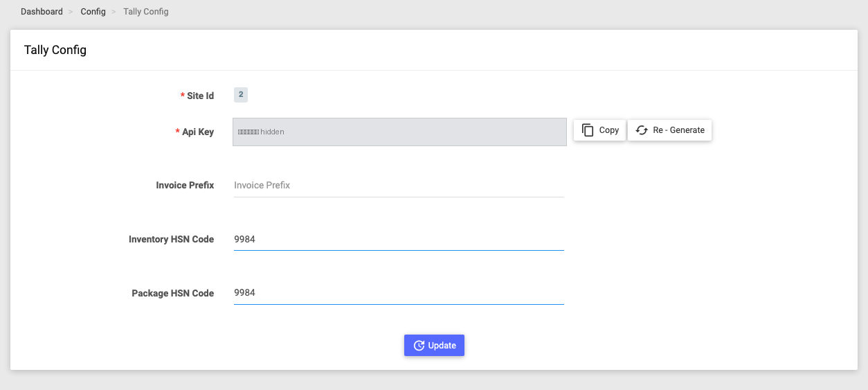Click the Tally Config breadcrumb entry
Image resolution: width=868 pixels, height=390 pixels.
(x=145, y=12)
